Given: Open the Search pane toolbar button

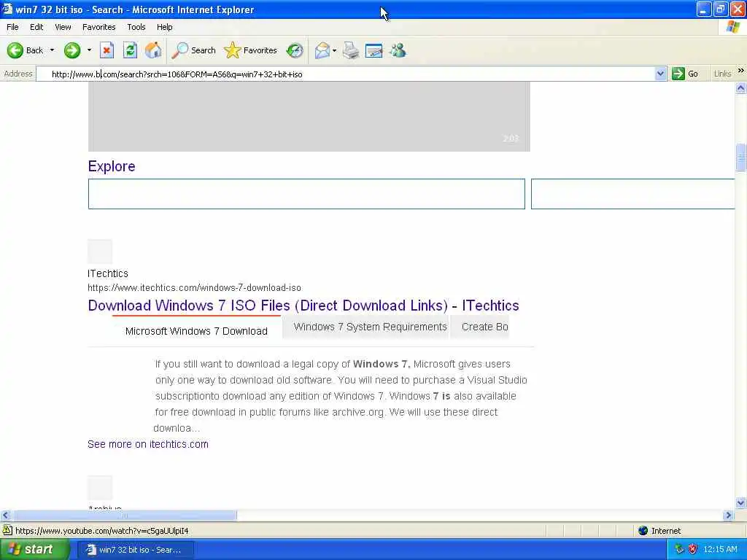Looking at the screenshot, I should pos(193,50).
